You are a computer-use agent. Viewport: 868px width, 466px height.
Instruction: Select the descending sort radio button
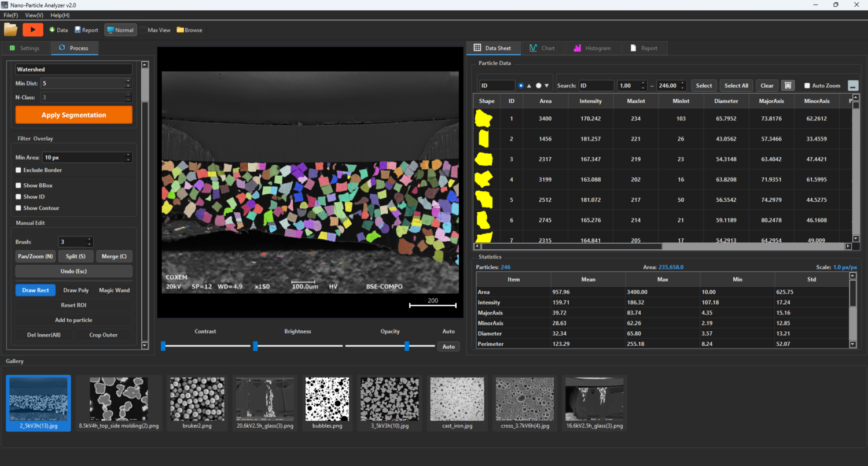(x=539, y=86)
